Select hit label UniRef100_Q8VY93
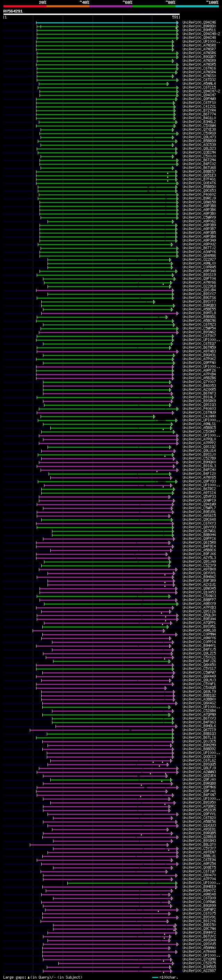The image size is (222, 980). (x=199, y=527)
